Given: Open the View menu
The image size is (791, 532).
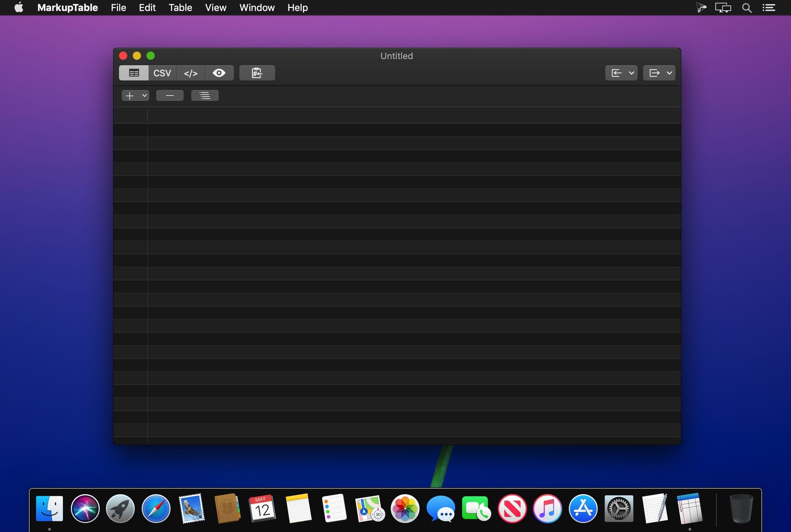Looking at the screenshot, I should (x=216, y=8).
